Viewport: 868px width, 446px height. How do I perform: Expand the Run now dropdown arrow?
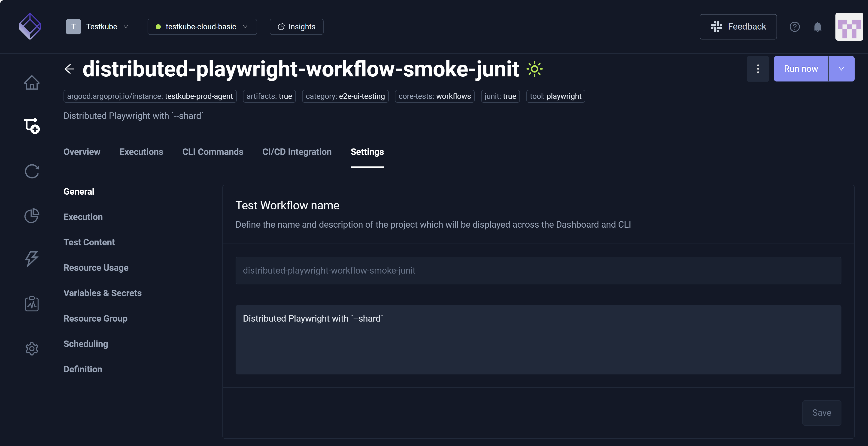841,69
